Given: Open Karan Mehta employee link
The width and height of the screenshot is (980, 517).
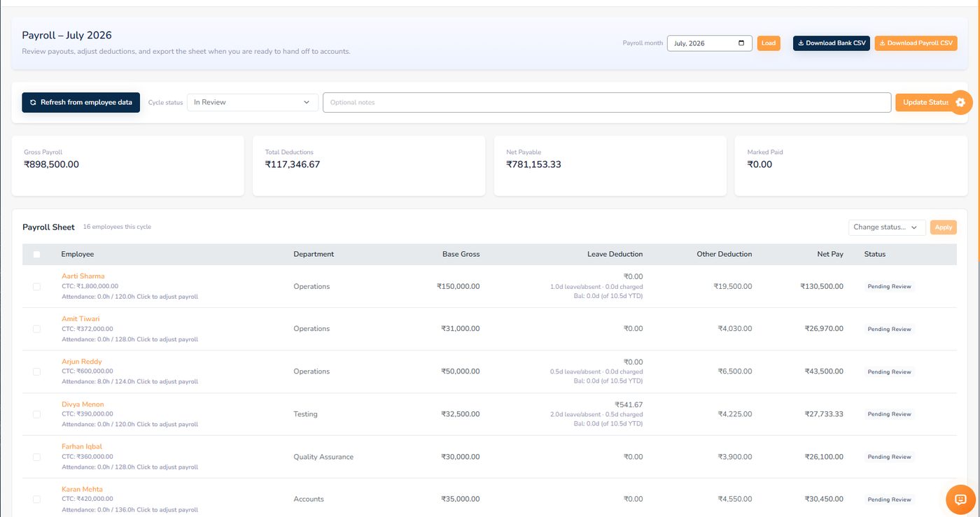Looking at the screenshot, I should click(82, 489).
